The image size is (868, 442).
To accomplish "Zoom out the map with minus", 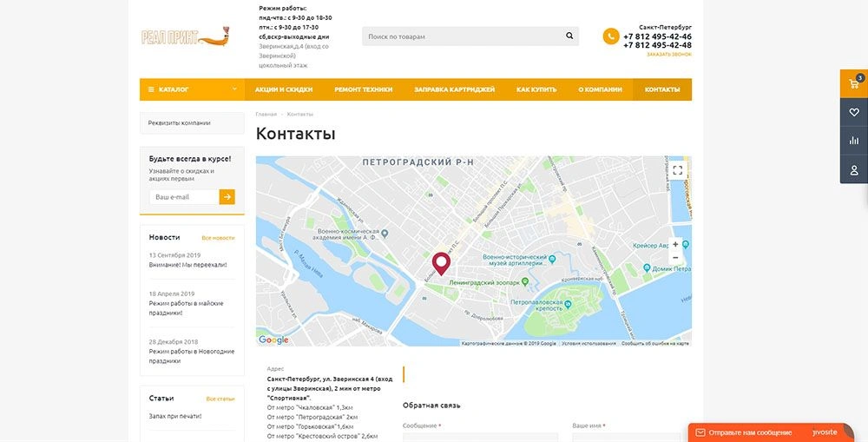I will point(675,258).
